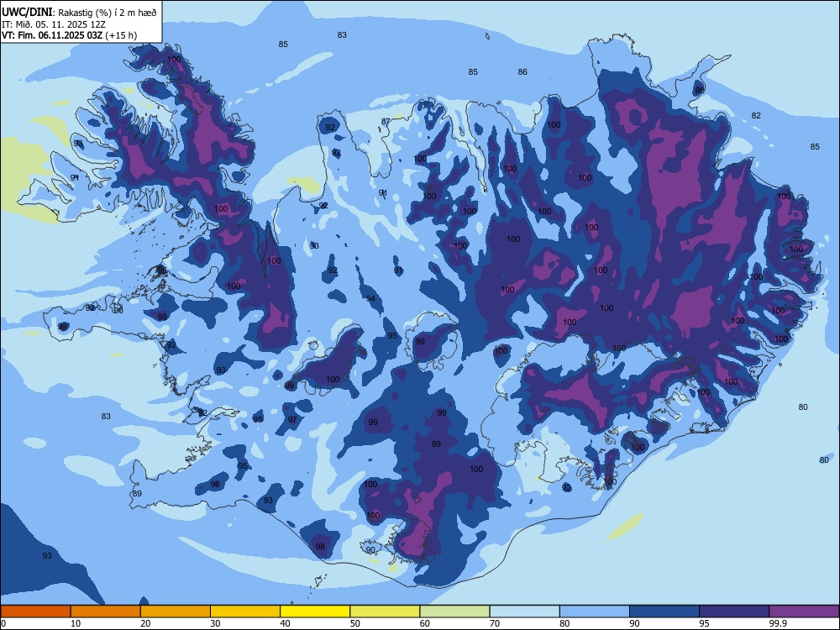
Task: Select the golden 30–40 legend swatch
Action: [x=245, y=612]
